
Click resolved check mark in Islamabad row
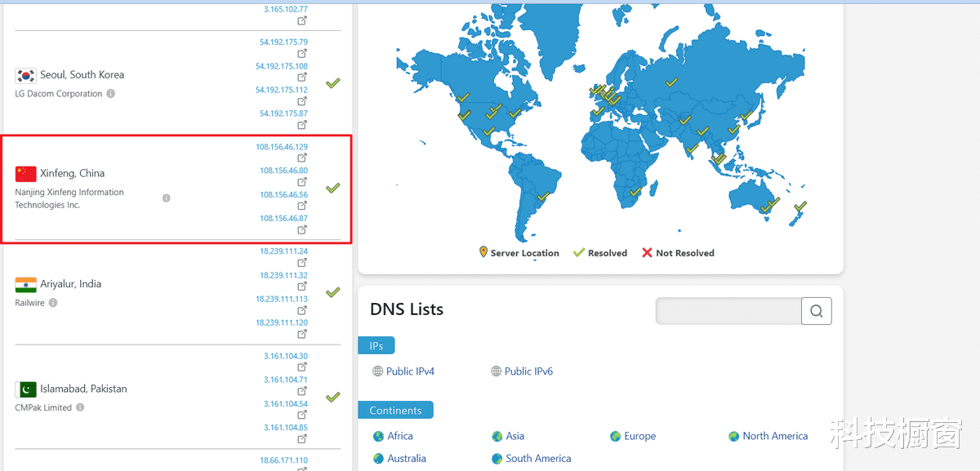[332, 397]
